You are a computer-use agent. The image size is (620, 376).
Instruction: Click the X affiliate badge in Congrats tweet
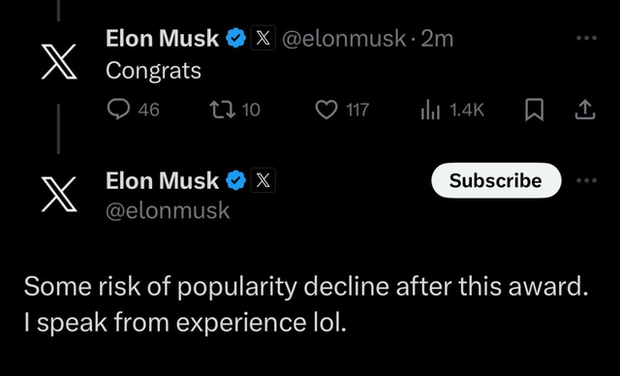[x=263, y=38]
